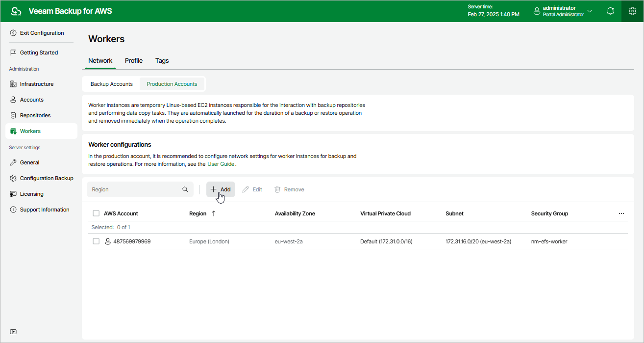
Task: Click the search magnifier in Region field
Action: pyautogui.click(x=185, y=189)
